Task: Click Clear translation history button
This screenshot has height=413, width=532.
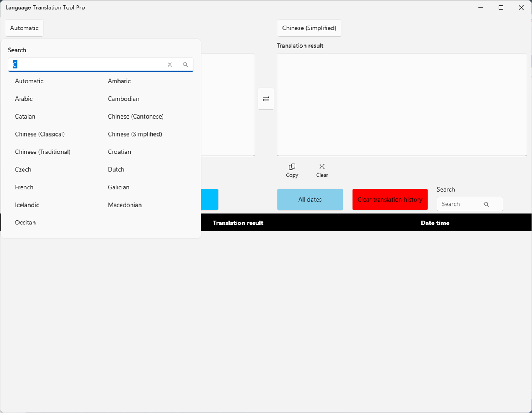Action: click(390, 200)
